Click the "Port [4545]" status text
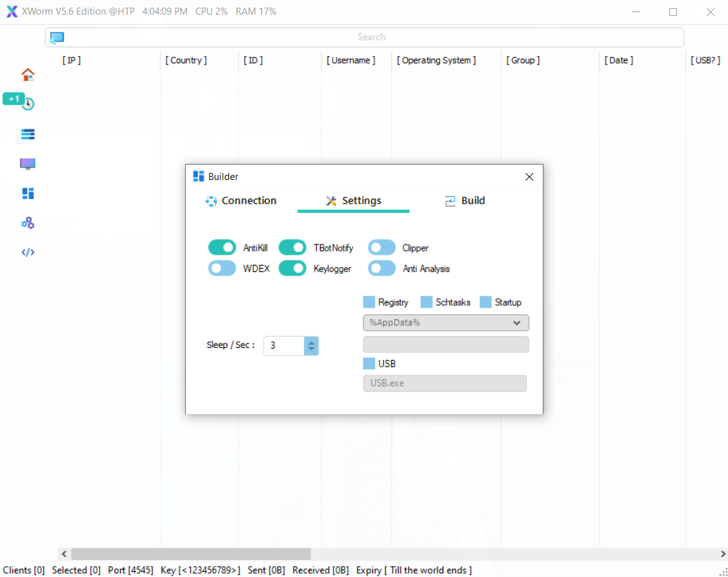The image size is (728, 577). pos(130,571)
